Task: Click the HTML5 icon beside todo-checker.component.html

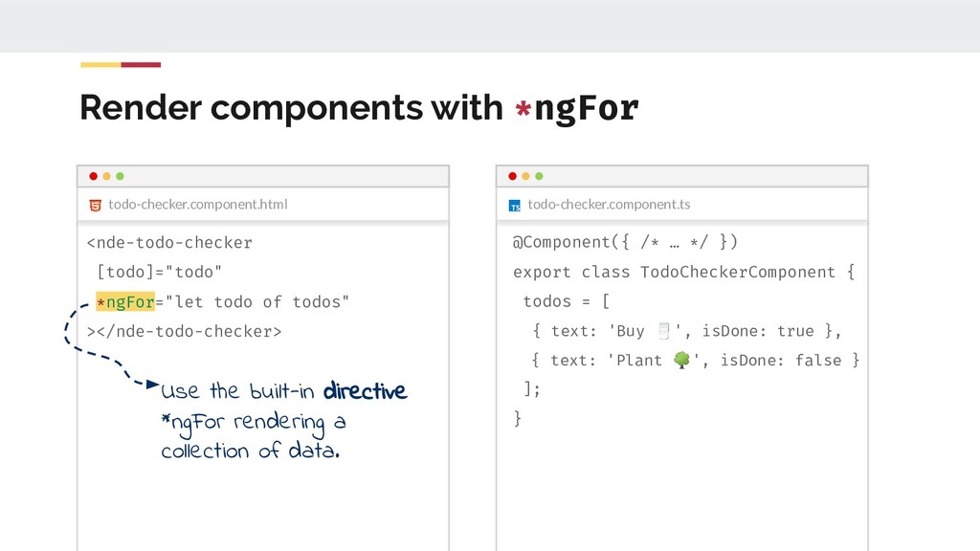Action: point(96,205)
